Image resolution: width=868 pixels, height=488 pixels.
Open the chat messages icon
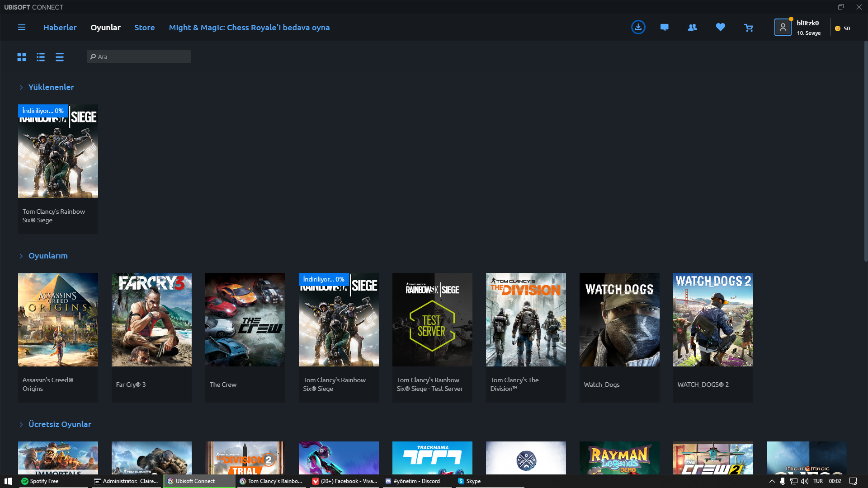coord(664,28)
